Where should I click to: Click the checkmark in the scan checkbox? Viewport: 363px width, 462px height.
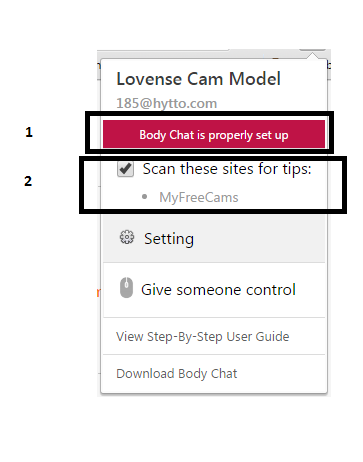pos(126,169)
